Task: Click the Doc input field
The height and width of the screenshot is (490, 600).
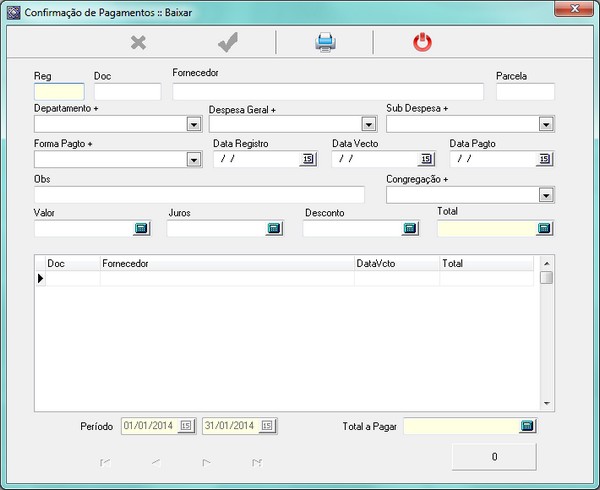Action: 127,92
